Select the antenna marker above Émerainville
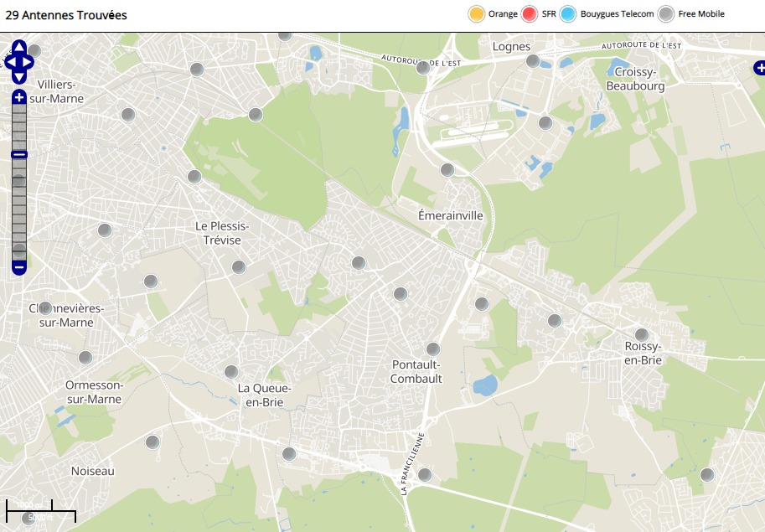765x532 pixels. [447, 170]
